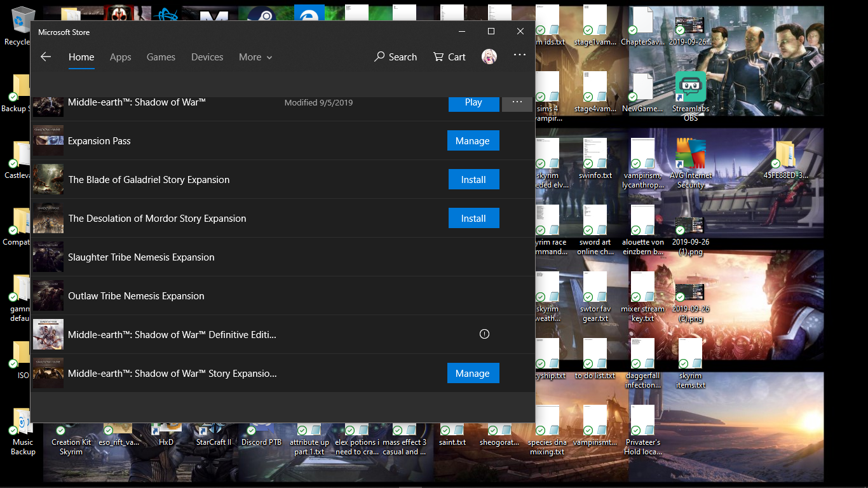Launch StarCraft II desktop shortcut
This screenshot has width=868, height=488.
214,436
